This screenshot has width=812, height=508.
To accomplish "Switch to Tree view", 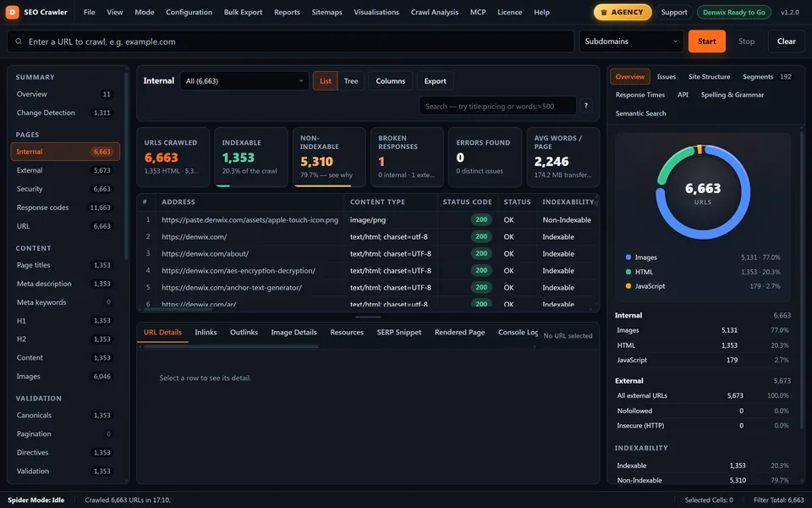I will (351, 81).
